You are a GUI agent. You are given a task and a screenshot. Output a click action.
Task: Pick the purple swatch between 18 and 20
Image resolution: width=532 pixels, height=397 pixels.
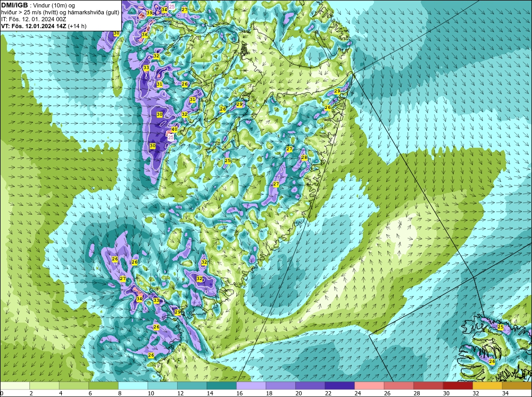(x=280, y=386)
